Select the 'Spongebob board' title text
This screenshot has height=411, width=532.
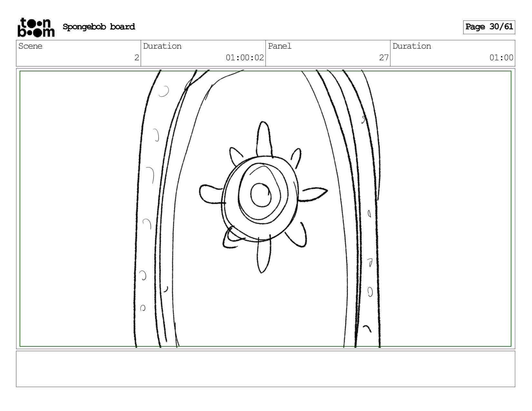point(99,27)
